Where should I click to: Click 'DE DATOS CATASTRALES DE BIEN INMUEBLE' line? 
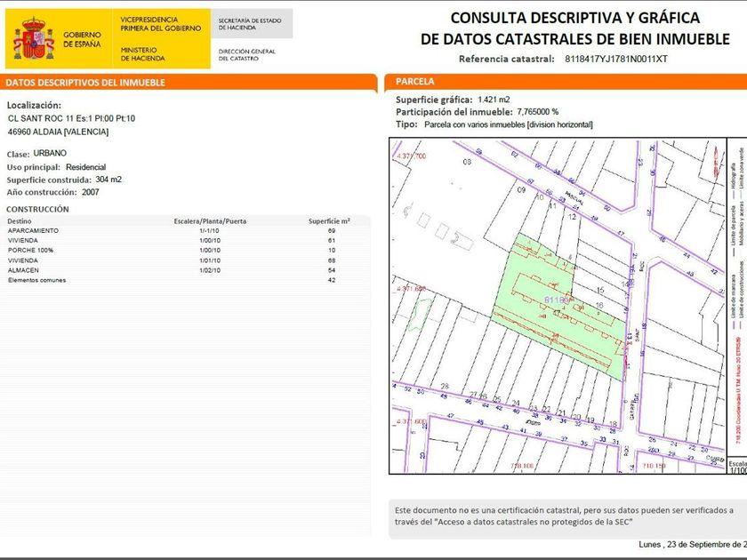pos(575,39)
